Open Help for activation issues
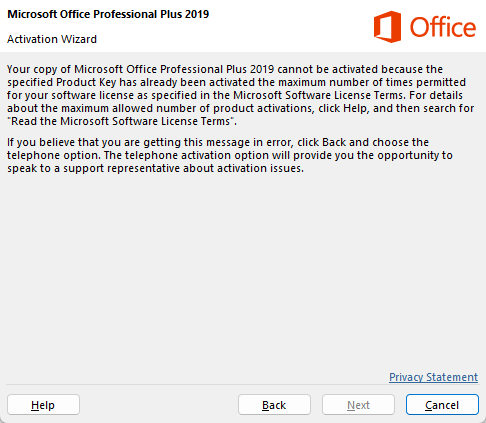This screenshot has width=486, height=423. click(43, 405)
